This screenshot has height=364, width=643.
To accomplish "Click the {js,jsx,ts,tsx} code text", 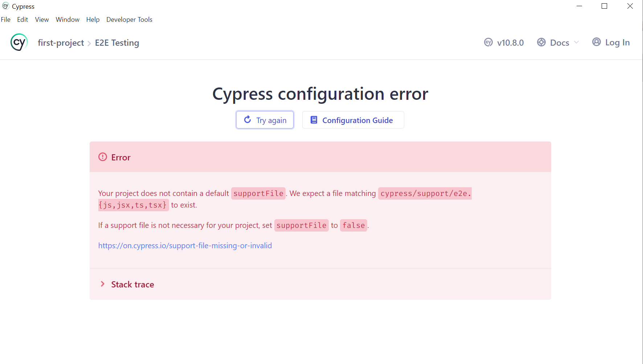I will [133, 205].
